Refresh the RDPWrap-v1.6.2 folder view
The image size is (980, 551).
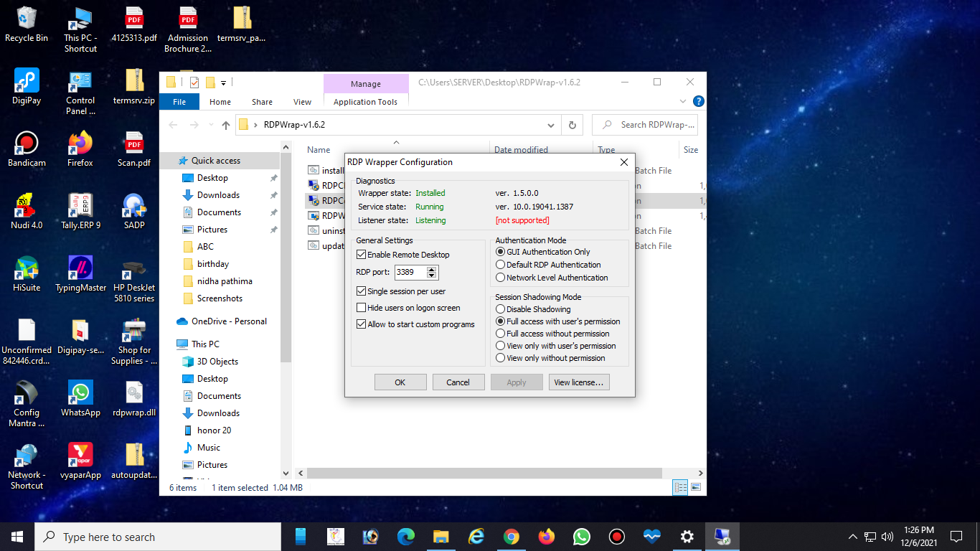click(x=572, y=125)
